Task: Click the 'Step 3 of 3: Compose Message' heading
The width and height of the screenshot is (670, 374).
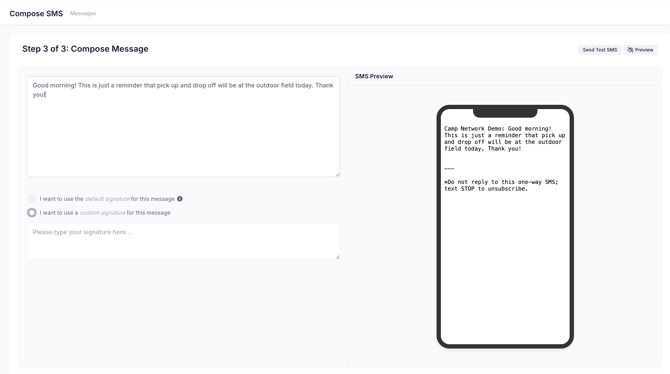Action: point(85,49)
